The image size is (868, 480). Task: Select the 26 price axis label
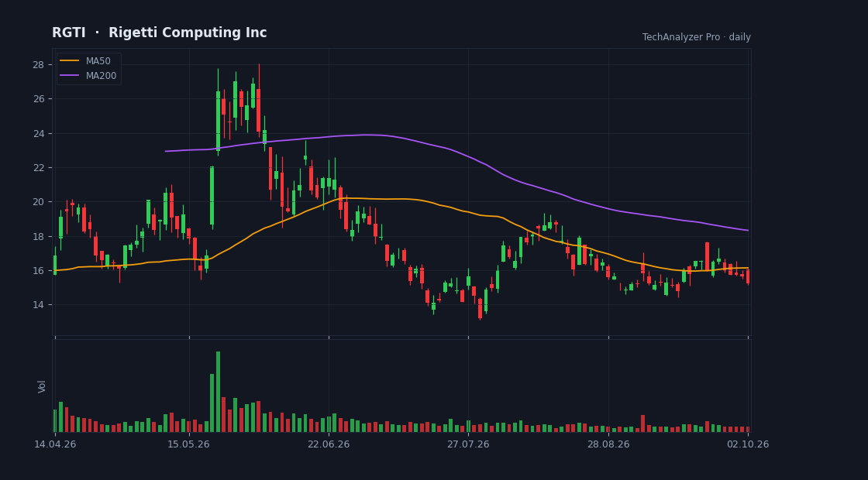[x=38, y=99]
